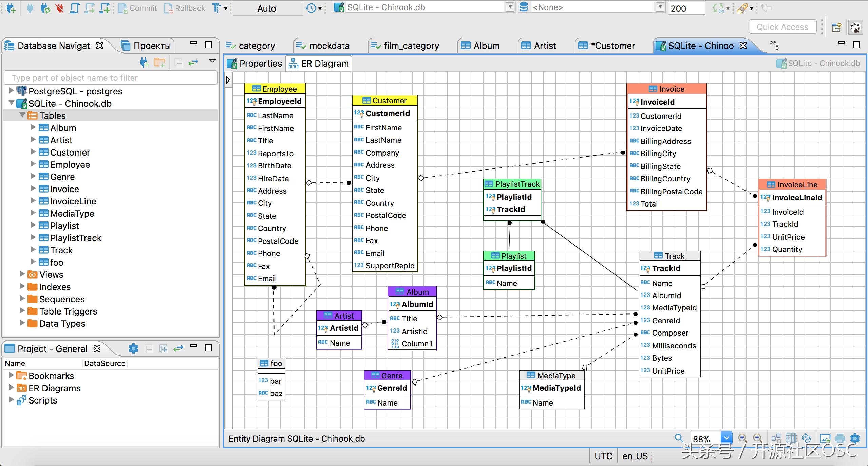Expand the SQLite - Chinook.db node
The width and height of the screenshot is (868, 466).
coord(12,103)
